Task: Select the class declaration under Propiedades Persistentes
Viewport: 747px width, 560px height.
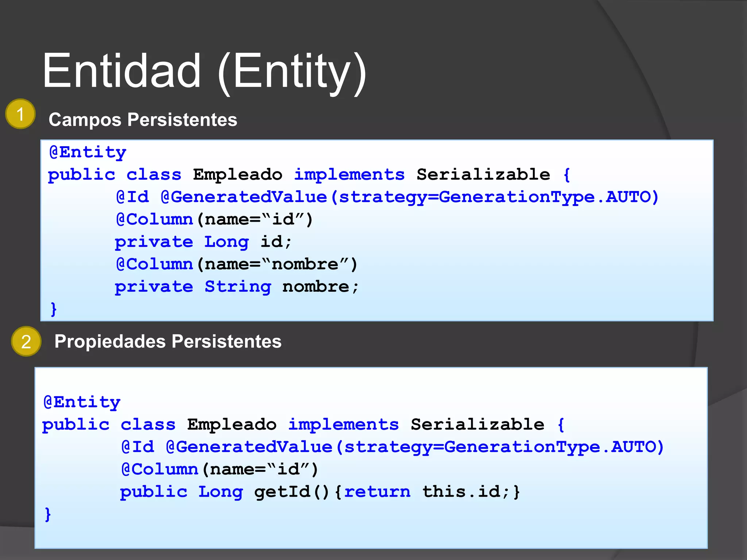Action: click(303, 425)
